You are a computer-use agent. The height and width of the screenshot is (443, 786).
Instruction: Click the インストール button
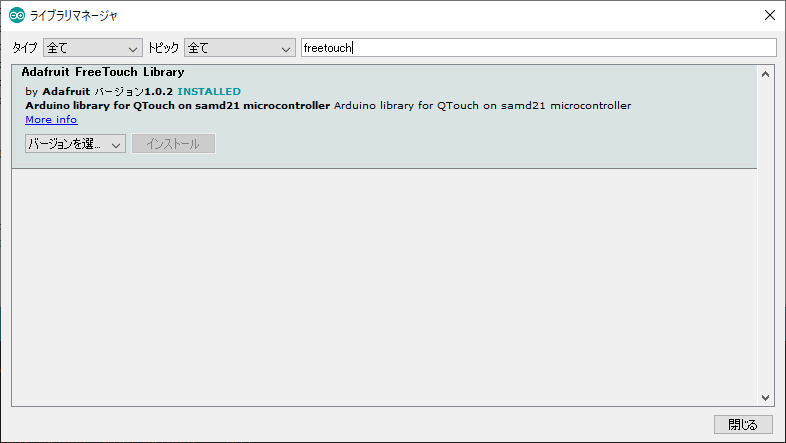pos(173,144)
